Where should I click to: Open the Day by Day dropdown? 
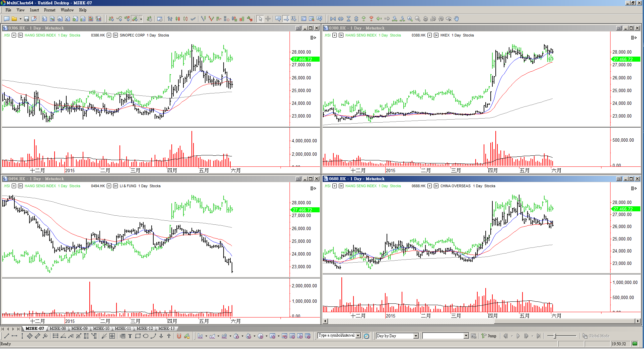[x=416, y=336]
